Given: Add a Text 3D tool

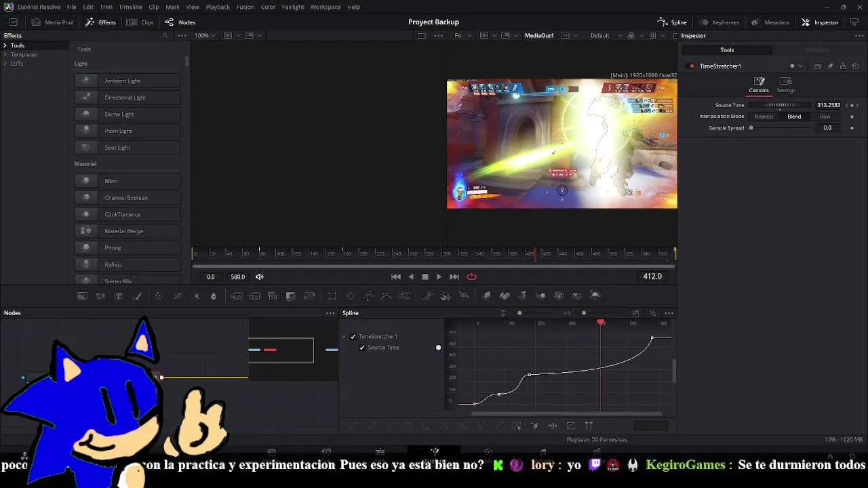Looking at the screenshot, I should 523,296.
